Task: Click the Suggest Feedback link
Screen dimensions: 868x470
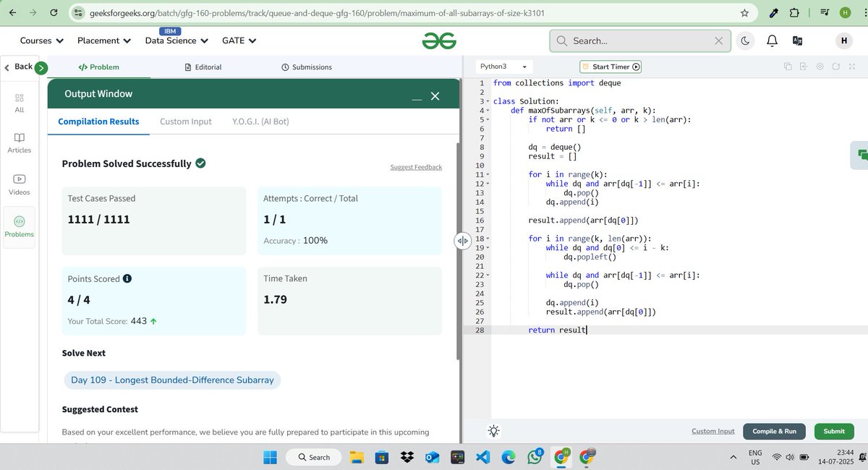Action: 416,167
